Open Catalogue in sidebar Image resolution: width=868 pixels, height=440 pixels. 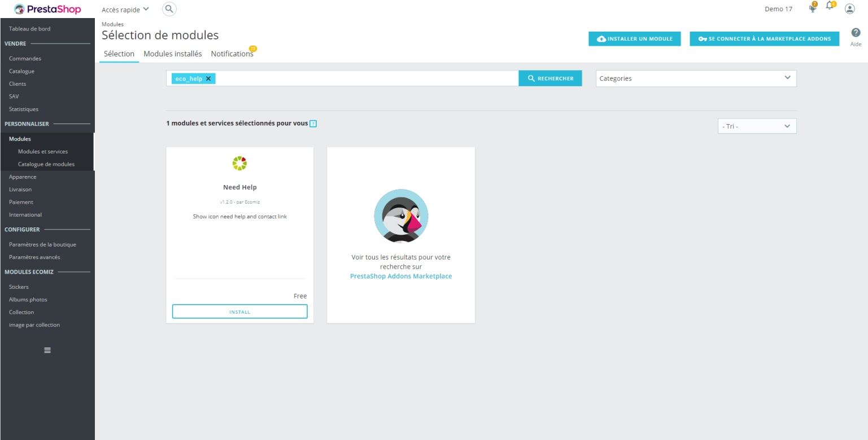21,71
